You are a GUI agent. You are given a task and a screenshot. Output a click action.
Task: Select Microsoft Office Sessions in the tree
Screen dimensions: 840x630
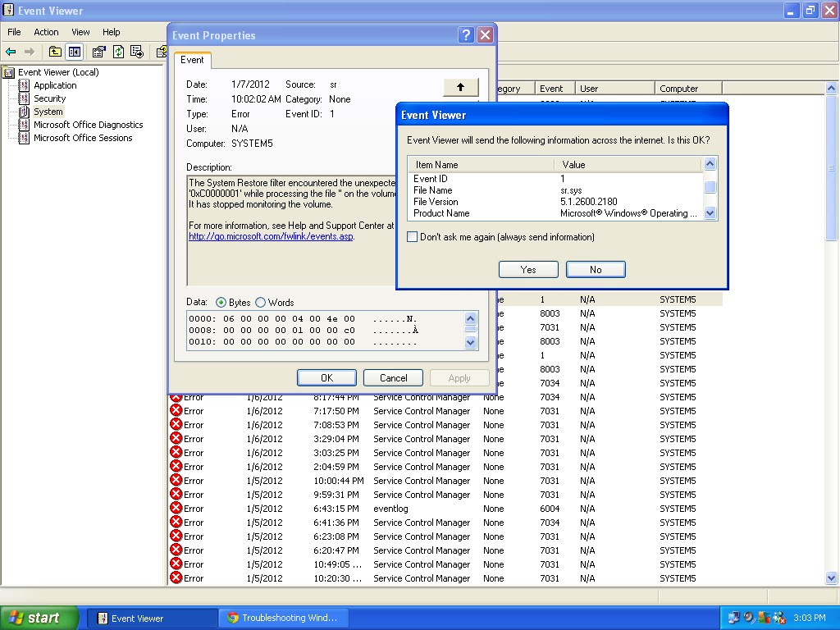tap(83, 138)
